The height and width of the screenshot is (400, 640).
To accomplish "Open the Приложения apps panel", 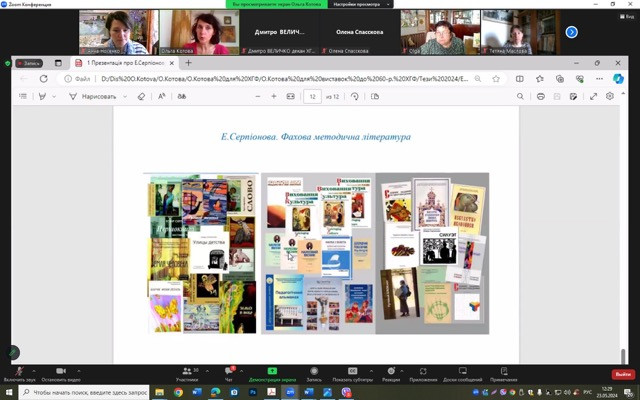I will point(423,372).
